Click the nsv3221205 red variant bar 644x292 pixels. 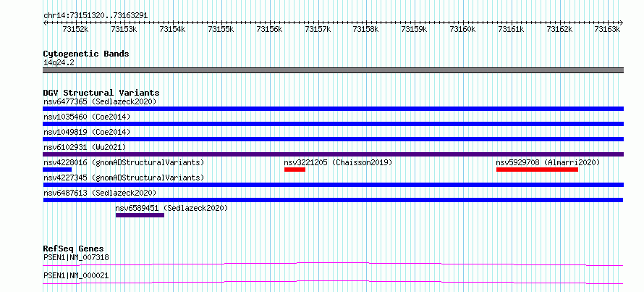tap(295, 170)
